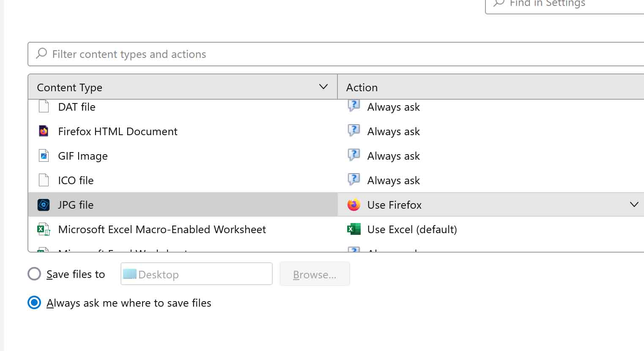Click the Excel Macro-Enabled Worksheet icon
Image resolution: width=644 pixels, height=351 pixels.
click(x=44, y=229)
